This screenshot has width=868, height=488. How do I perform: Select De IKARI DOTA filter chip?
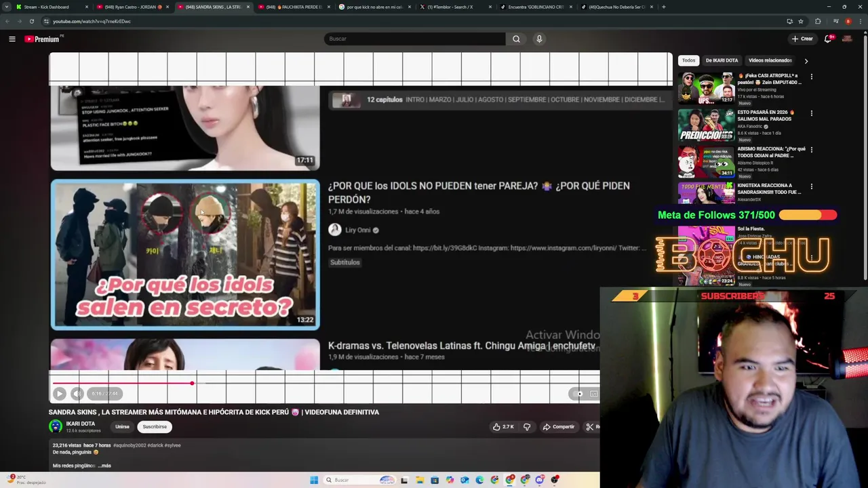[722, 60]
